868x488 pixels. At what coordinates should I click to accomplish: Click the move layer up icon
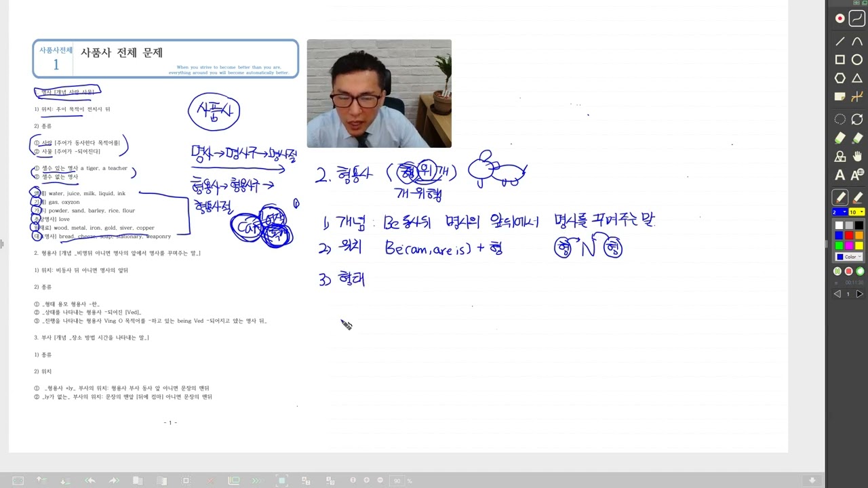tap(41, 481)
